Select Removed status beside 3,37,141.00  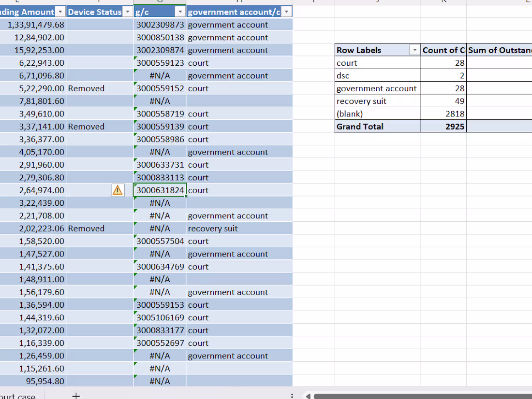tap(100, 127)
